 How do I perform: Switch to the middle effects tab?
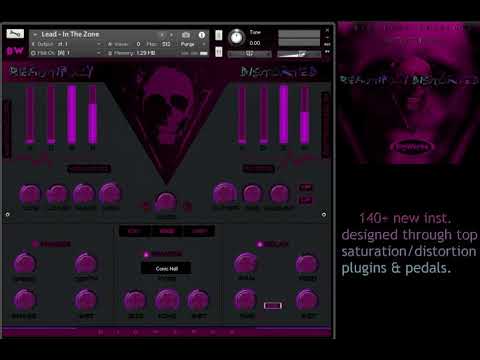point(167,231)
